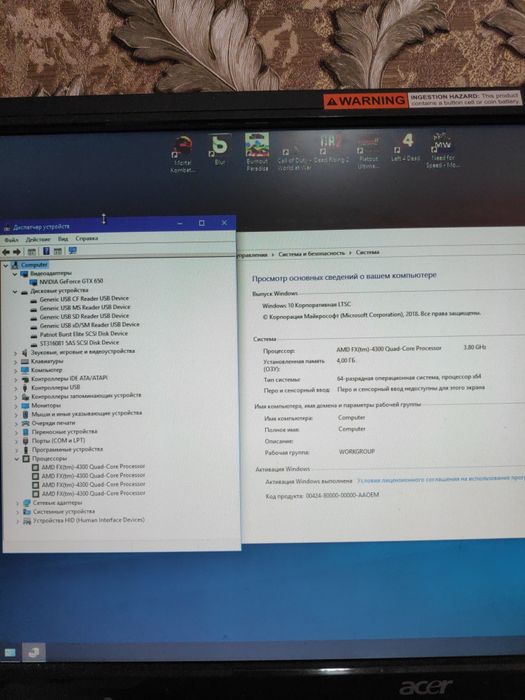Click the Сетевые адаптеры category icon
The height and width of the screenshot is (700, 525).
pos(27,503)
